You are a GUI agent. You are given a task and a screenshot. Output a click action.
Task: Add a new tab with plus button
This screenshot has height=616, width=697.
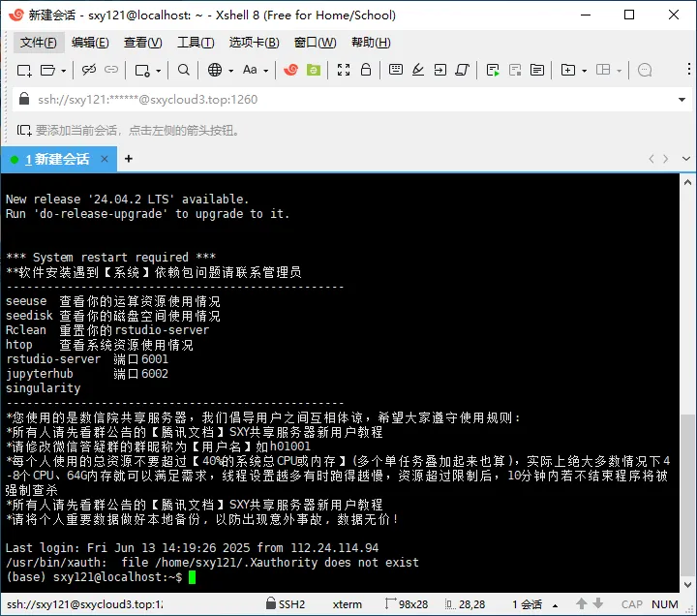[129, 159]
